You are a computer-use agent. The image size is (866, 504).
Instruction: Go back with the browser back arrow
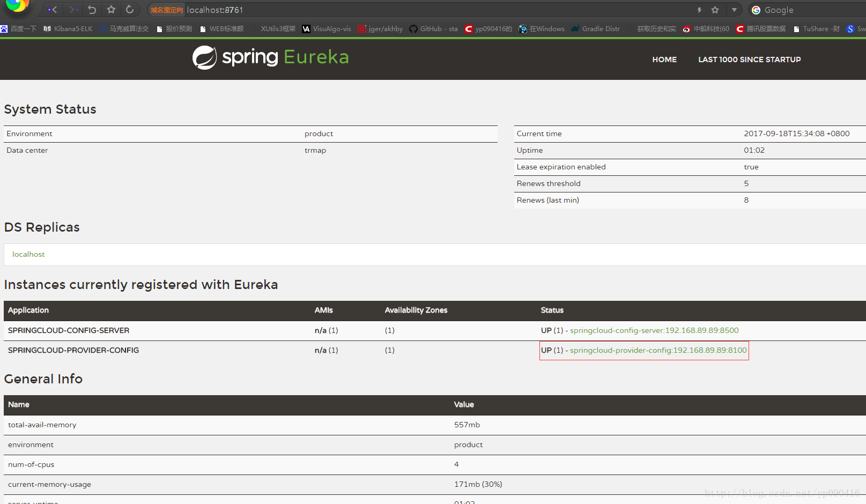click(53, 10)
